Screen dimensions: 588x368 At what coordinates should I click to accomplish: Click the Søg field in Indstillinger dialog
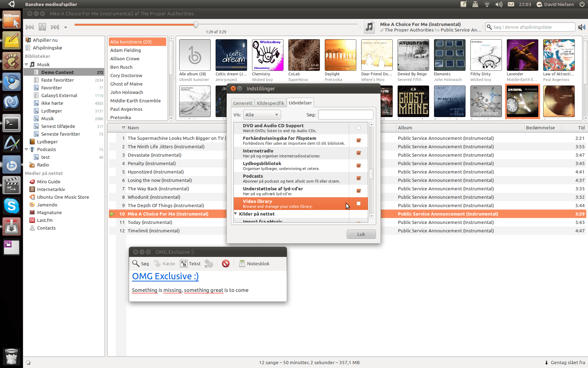click(x=345, y=115)
